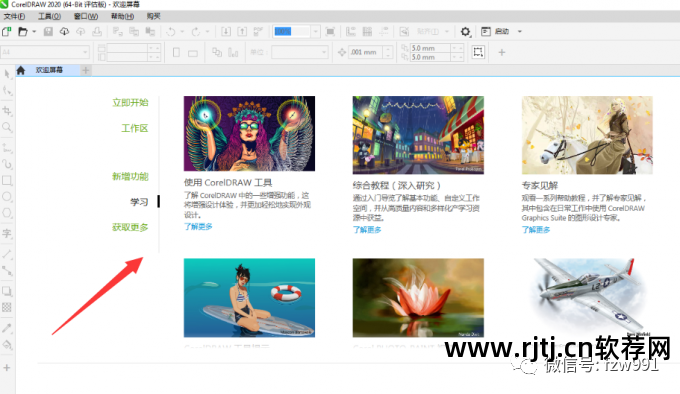This screenshot has height=394, width=680.
Task: Select the Zoom magnifier tool
Action: point(7,127)
